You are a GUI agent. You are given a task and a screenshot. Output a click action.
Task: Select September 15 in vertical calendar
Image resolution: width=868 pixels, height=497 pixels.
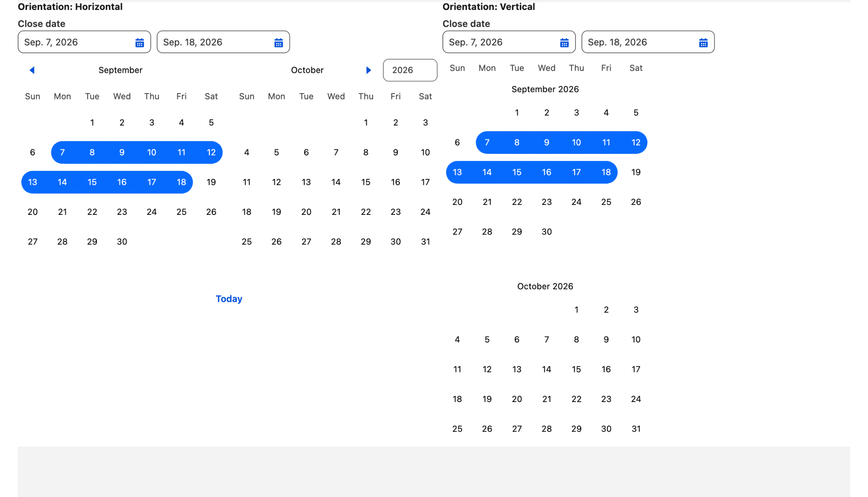[x=517, y=172]
